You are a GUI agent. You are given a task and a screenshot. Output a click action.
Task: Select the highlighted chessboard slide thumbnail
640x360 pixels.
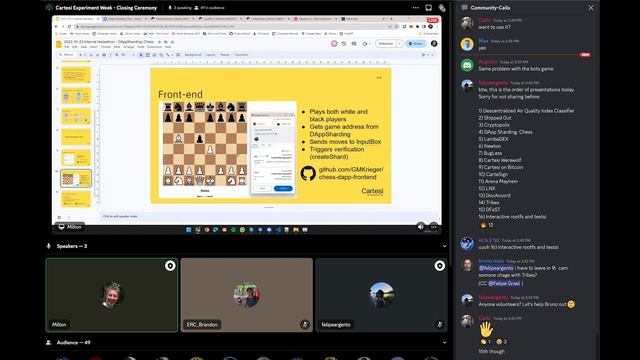pos(76,178)
